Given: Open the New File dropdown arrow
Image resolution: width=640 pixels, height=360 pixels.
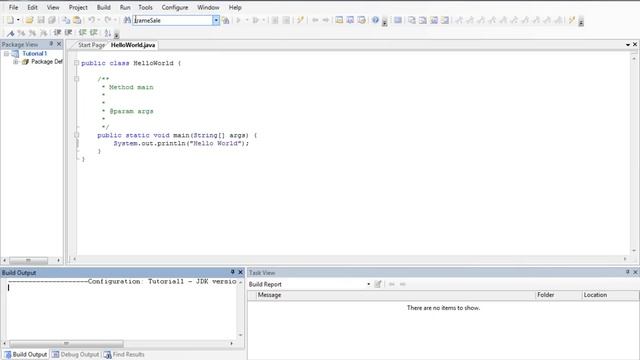Looking at the screenshot, I should pyautogui.click(x=18, y=20).
